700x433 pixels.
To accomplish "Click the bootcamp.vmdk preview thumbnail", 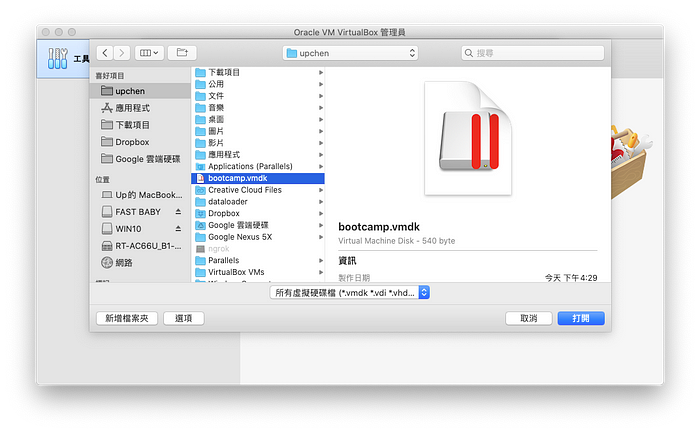I will [468, 138].
